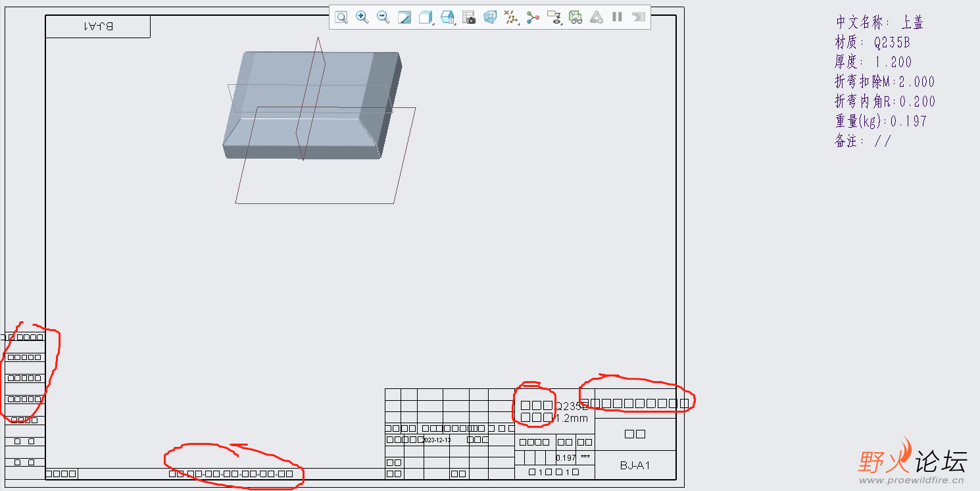The height and width of the screenshot is (491, 980).
Task: Open the View Manager camera icon
Action: pyautogui.click(x=469, y=17)
